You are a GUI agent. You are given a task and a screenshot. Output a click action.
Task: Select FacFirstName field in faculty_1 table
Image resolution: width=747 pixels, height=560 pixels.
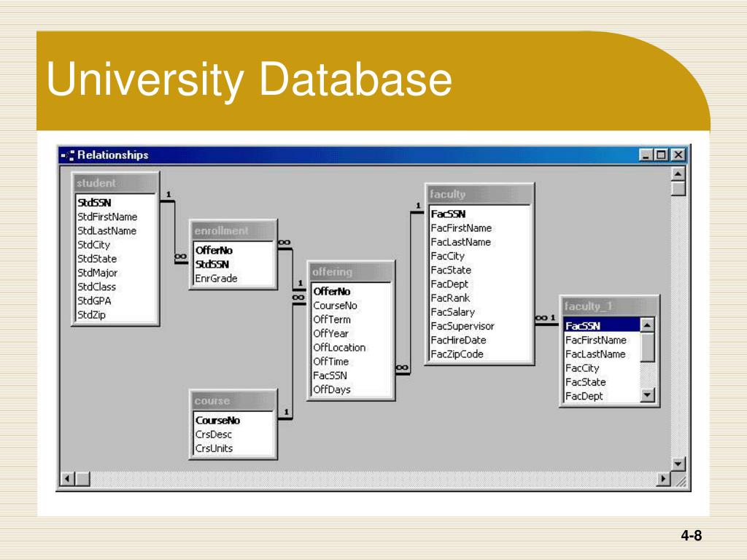(596, 340)
